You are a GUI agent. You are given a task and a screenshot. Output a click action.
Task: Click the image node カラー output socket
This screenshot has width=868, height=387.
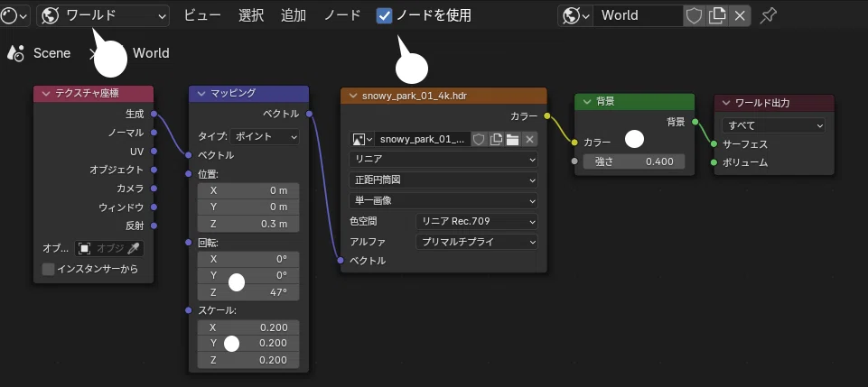pos(547,116)
